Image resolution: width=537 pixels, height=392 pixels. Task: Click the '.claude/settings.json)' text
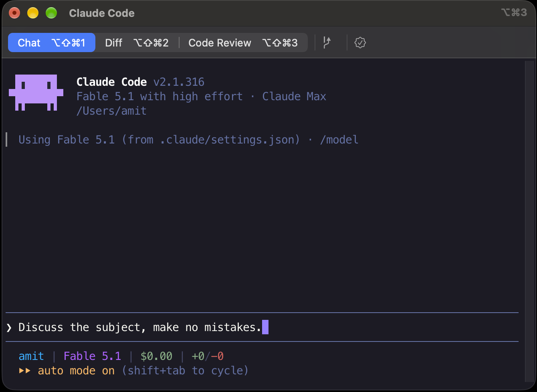(230, 140)
